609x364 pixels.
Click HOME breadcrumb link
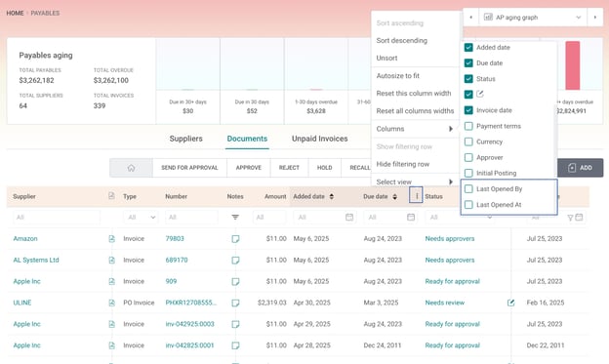click(16, 14)
